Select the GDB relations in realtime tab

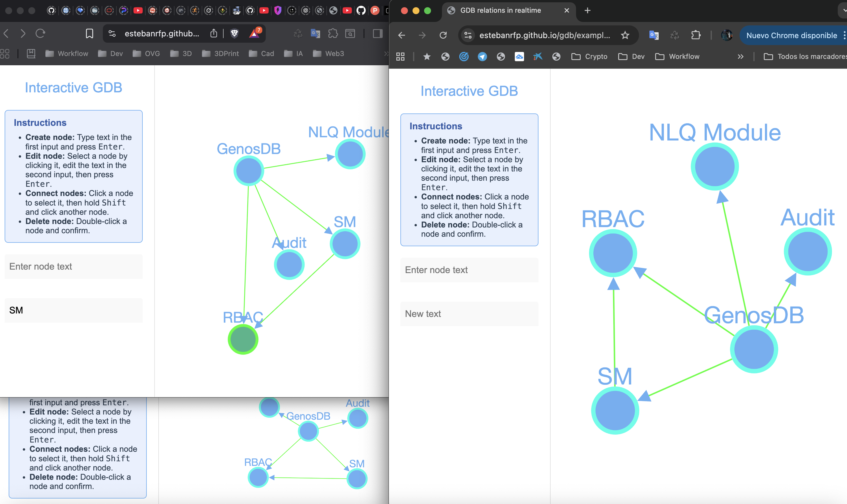(500, 10)
